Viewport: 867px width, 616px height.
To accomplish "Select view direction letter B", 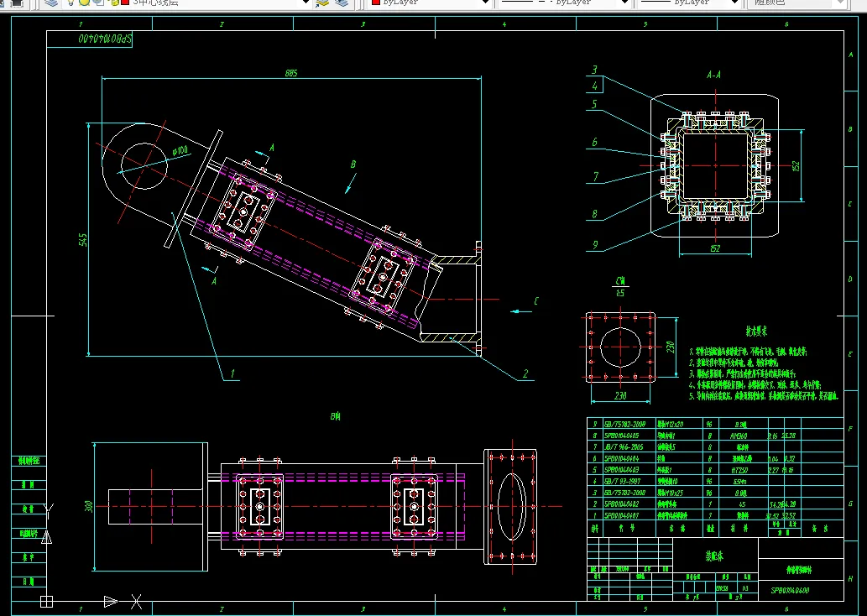I will point(353,164).
